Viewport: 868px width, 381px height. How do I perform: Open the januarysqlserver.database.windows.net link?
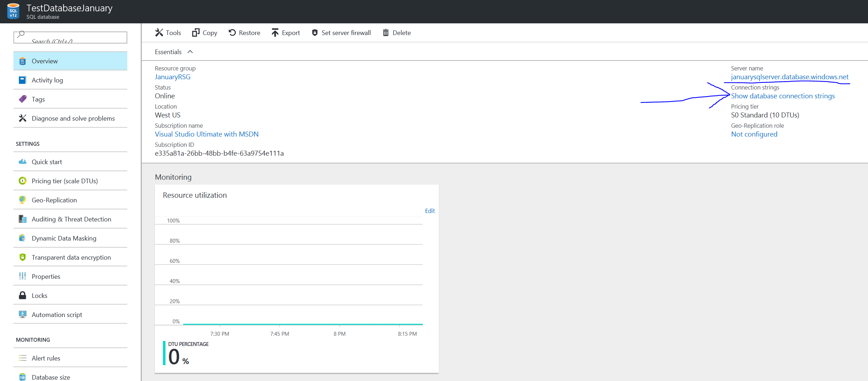[790, 77]
